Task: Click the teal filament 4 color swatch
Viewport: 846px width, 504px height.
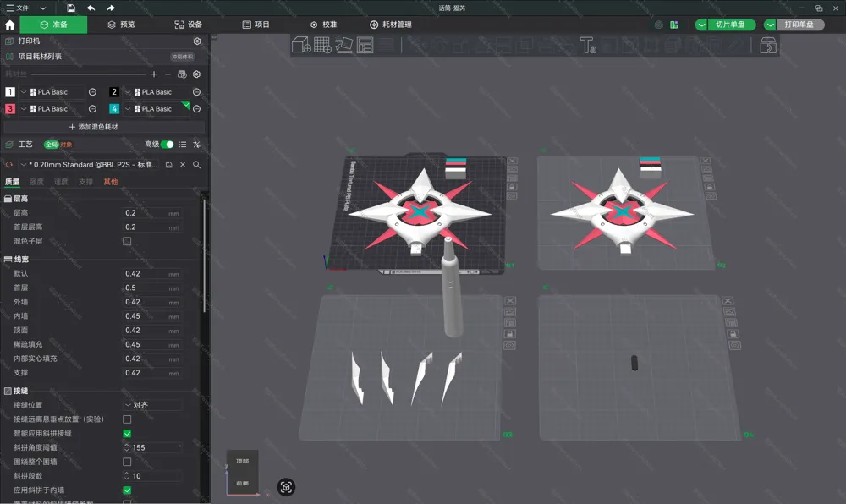Action: pyautogui.click(x=114, y=109)
